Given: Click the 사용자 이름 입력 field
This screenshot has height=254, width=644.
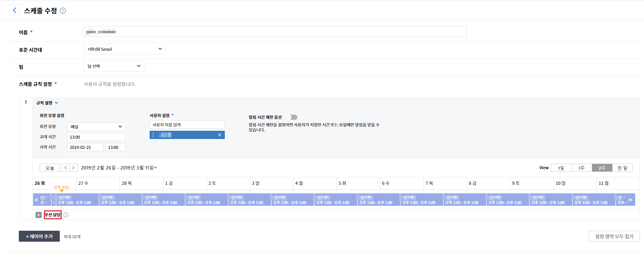Looking at the screenshot, I should (187, 125).
